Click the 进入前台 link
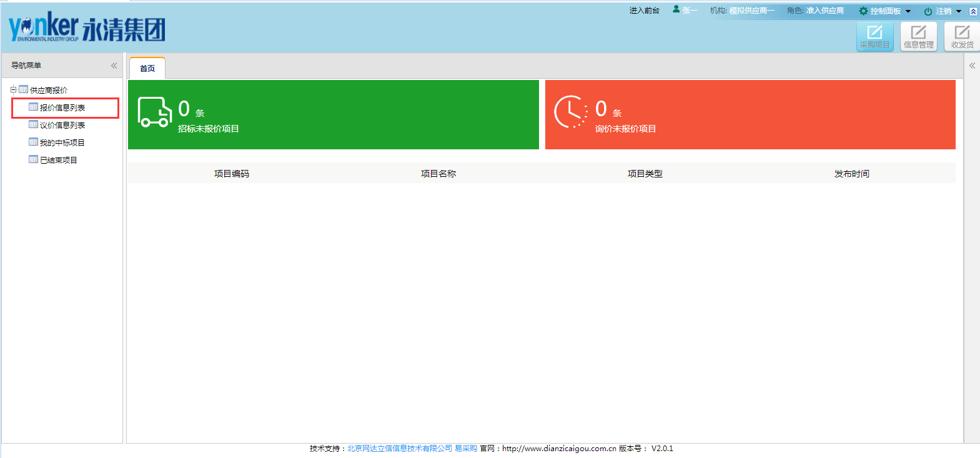This screenshot has height=458, width=980. coord(644,11)
